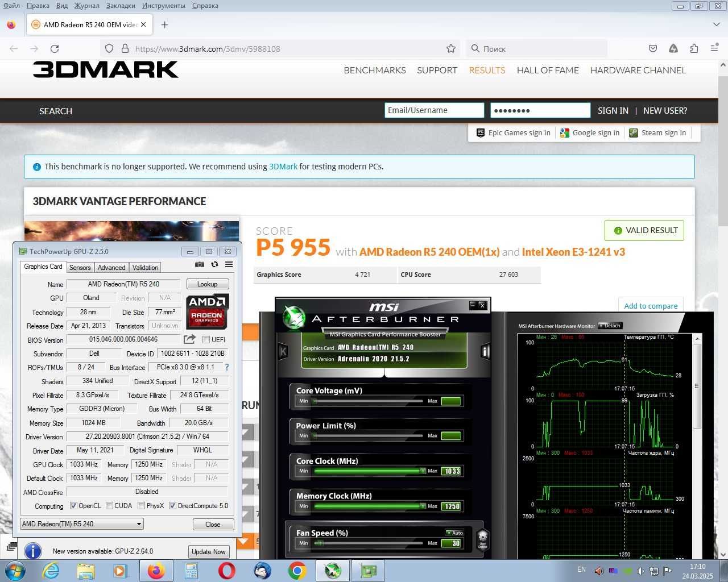Follow the 3DMark link in the notice
The height and width of the screenshot is (582, 728).
[x=283, y=167]
